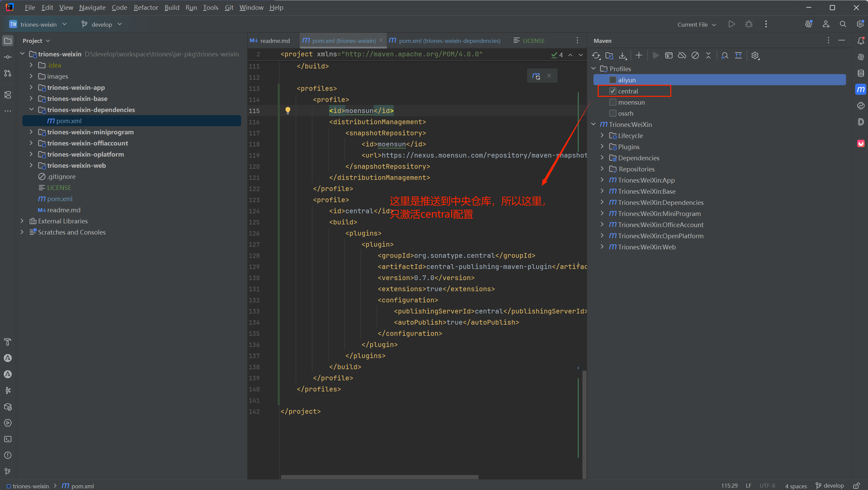This screenshot has height=490, width=868.
Task: Open Project view selector dropdown
Action: (36, 41)
